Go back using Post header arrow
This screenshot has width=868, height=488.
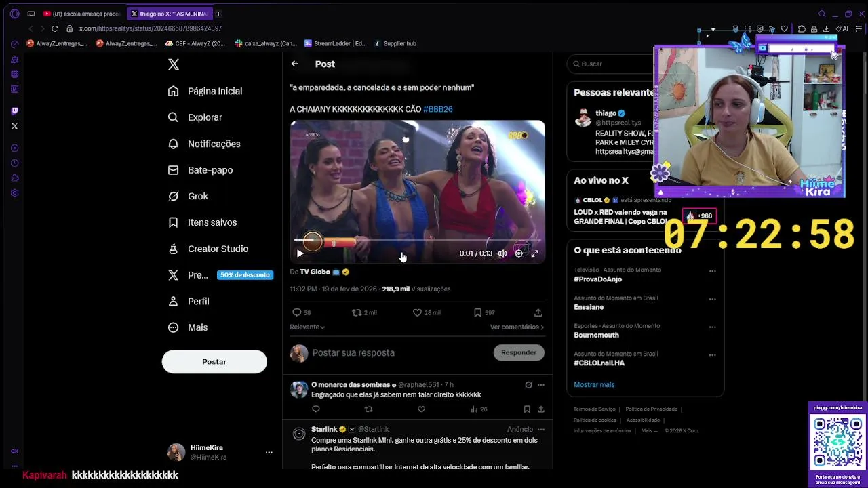[x=294, y=64]
